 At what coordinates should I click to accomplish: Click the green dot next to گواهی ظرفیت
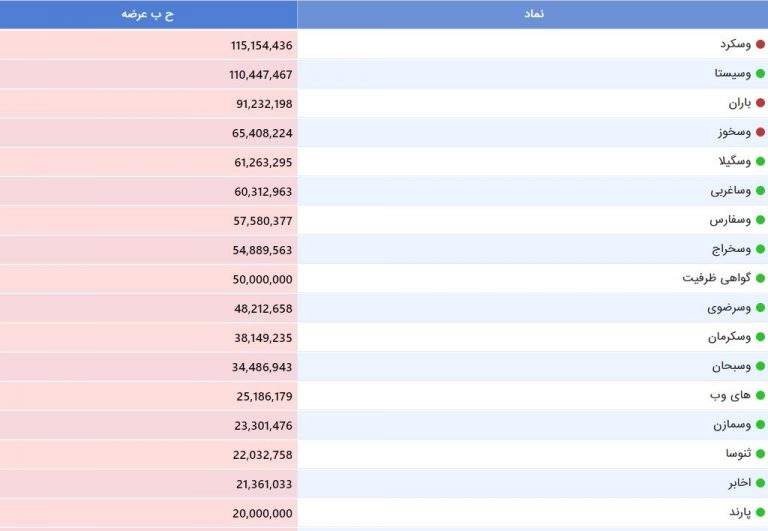click(760, 278)
